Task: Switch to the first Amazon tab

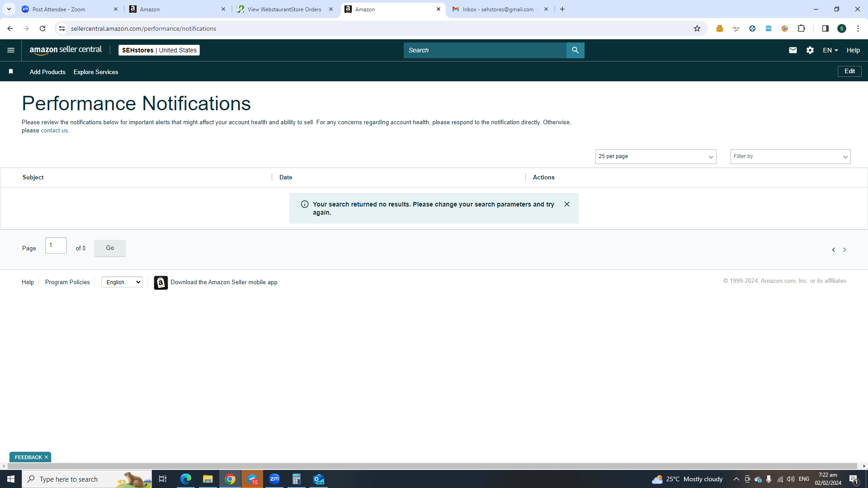Action: pyautogui.click(x=178, y=9)
